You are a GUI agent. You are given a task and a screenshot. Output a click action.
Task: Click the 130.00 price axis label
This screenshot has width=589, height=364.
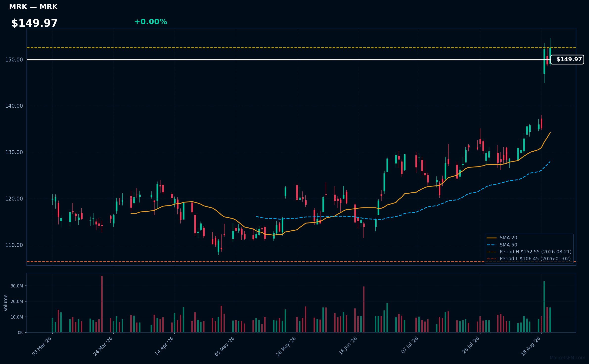click(x=14, y=152)
